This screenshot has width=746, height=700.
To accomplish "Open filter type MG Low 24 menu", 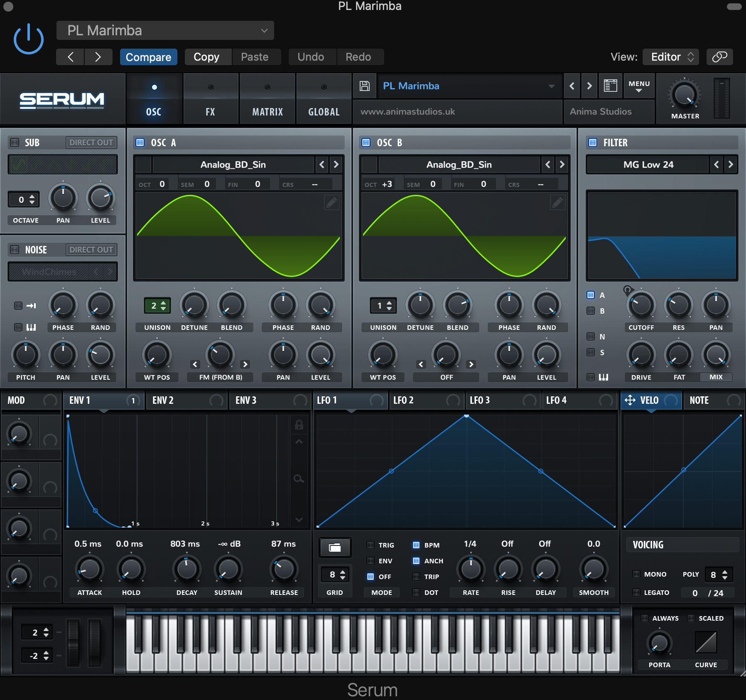I will click(x=648, y=165).
